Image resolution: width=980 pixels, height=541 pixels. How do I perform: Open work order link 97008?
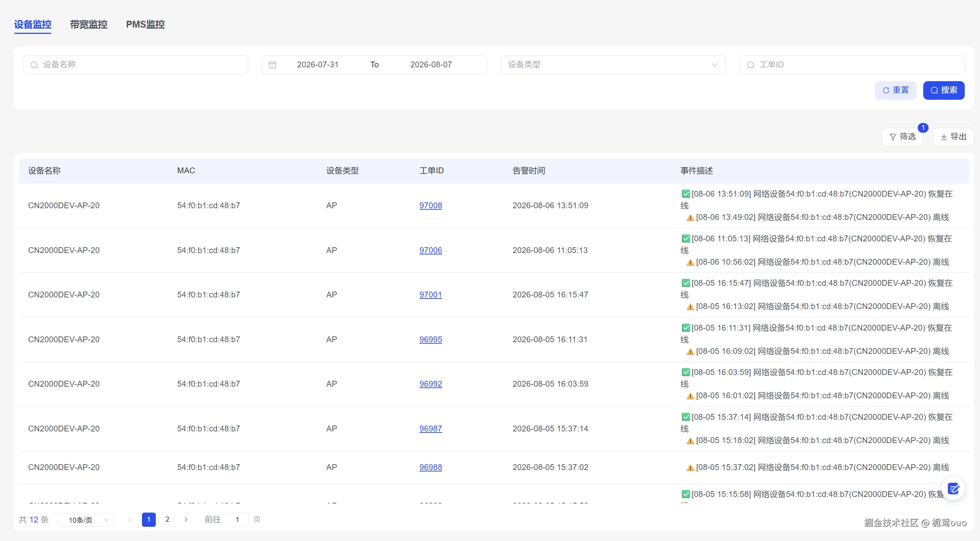pyautogui.click(x=431, y=205)
